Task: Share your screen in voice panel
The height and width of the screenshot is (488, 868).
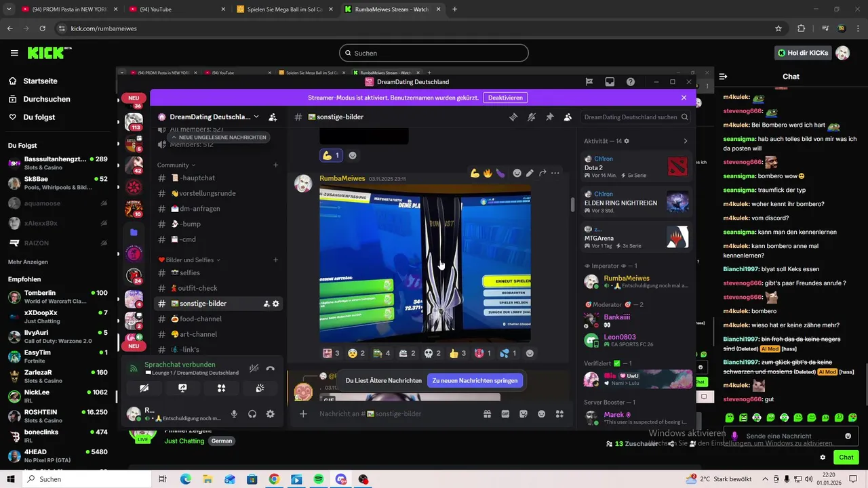Action: [x=182, y=388]
